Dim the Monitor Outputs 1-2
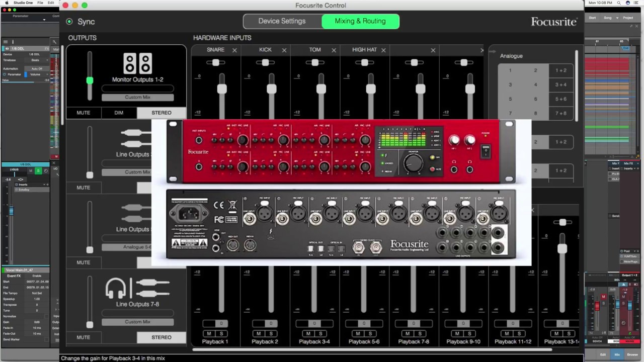Screen dimensions: 644x362 tap(119, 113)
